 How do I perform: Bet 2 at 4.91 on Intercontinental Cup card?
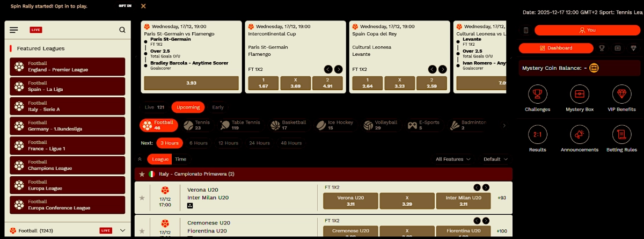328,83
